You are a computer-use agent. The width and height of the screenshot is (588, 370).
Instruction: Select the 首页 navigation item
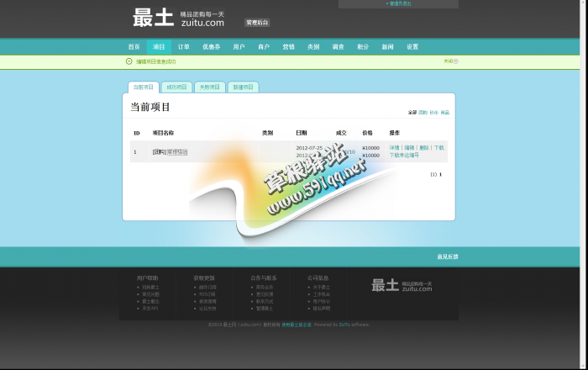tap(134, 47)
